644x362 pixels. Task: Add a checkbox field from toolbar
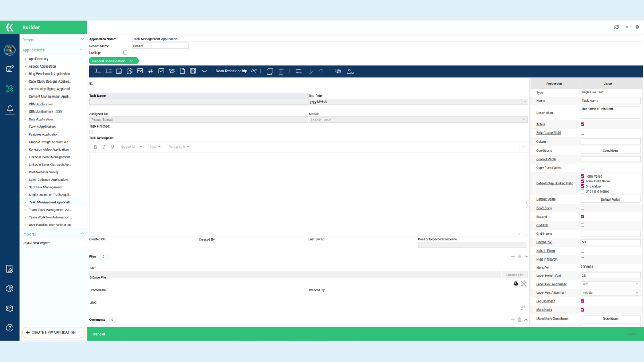coord(161,71)
